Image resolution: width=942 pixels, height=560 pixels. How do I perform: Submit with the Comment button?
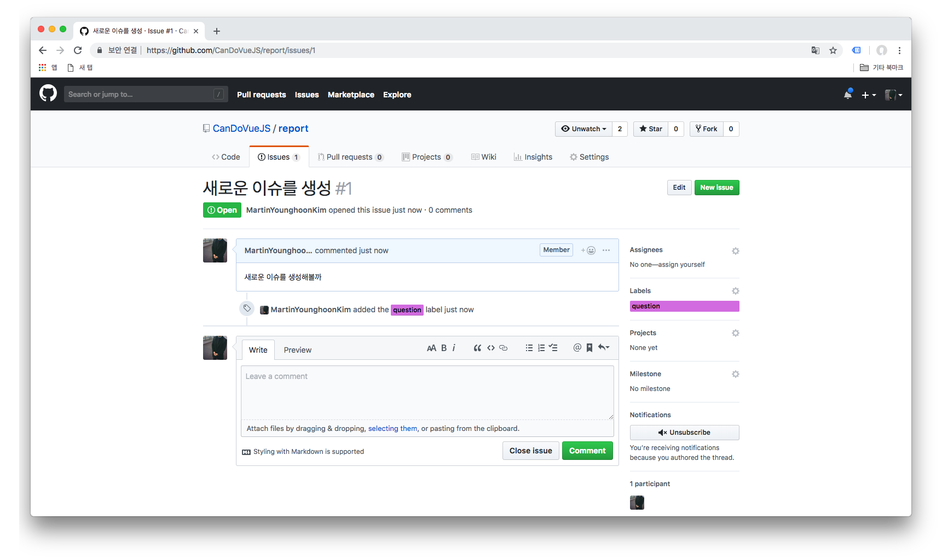click(587, 451)
